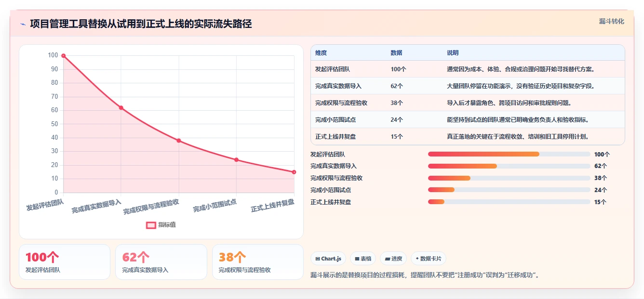Click the description starting 通常因为成本

521,69
